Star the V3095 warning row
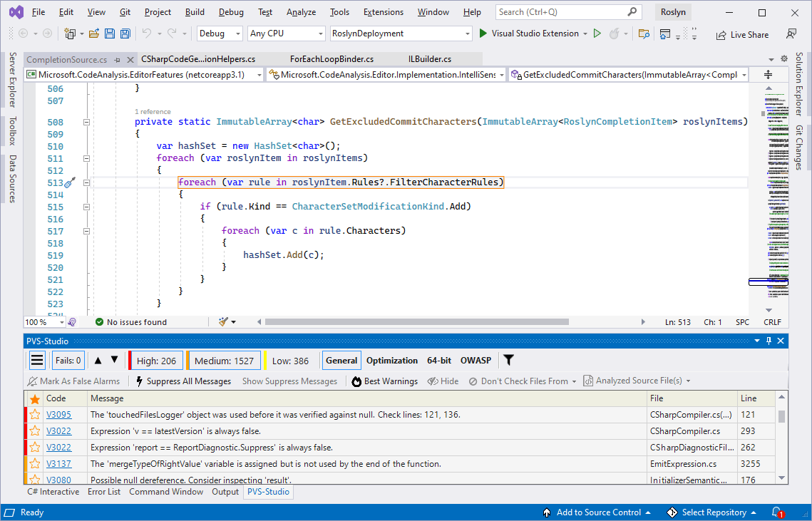This screenshot has height=521, width=812. coord(35,415)
